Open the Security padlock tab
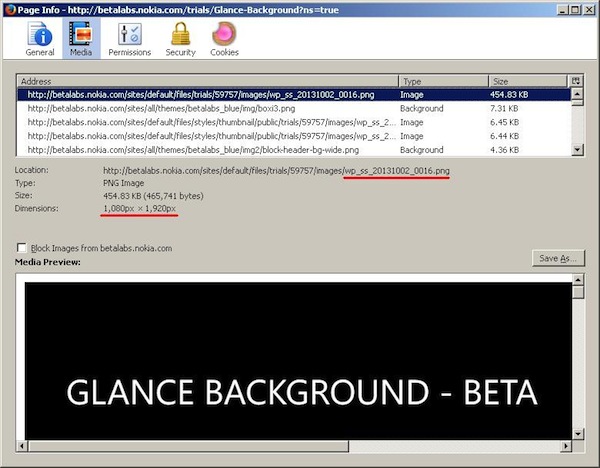Viewport: 600px width, 468px height. [x=181, y=39]
